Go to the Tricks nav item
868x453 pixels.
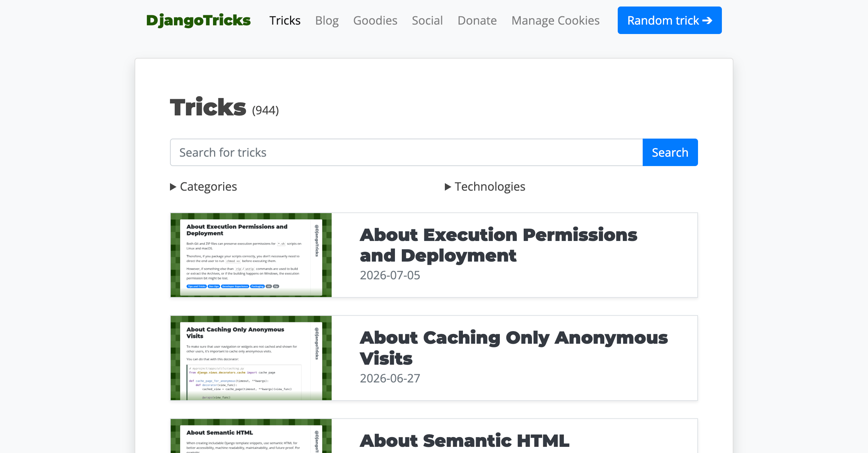tap(285, 21)
